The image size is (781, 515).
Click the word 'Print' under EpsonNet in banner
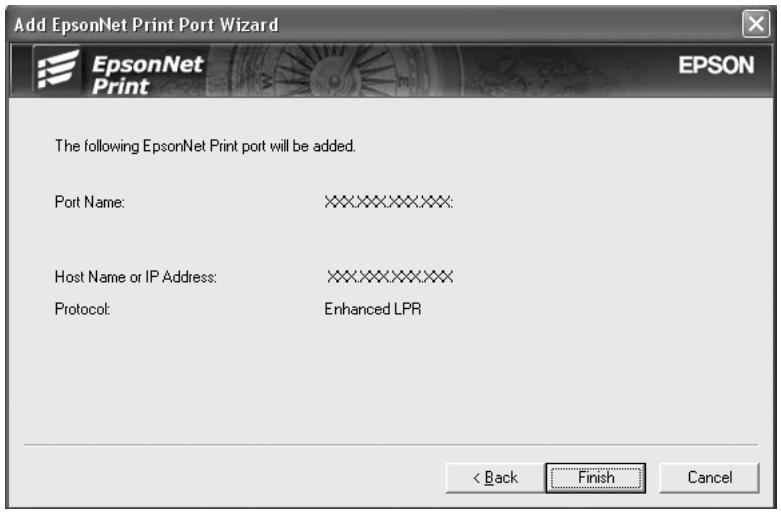point(120,86)
